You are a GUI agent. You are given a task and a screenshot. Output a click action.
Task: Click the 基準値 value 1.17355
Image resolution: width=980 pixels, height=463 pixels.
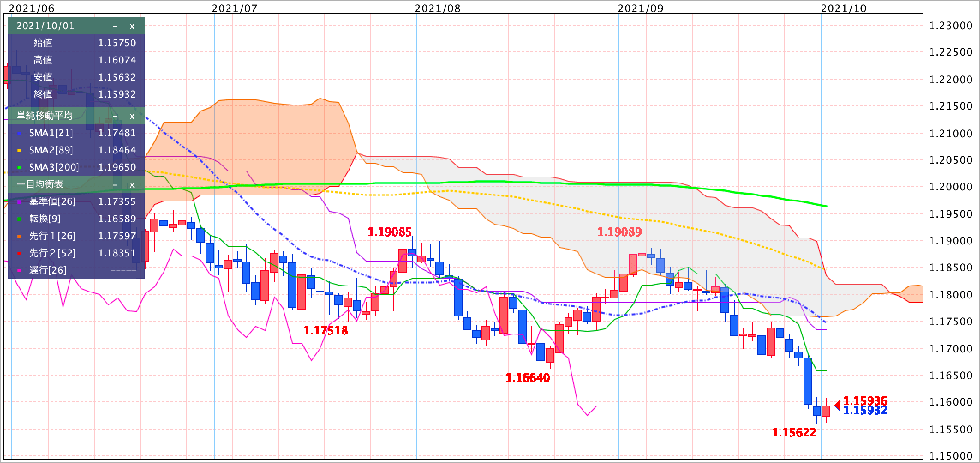(117, 202)
